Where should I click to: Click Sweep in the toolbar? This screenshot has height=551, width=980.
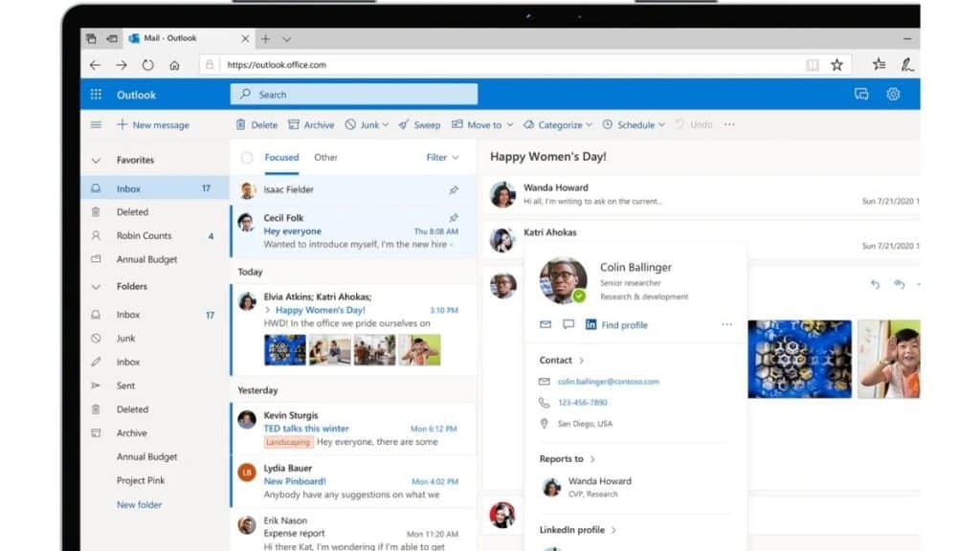(419, 125)
